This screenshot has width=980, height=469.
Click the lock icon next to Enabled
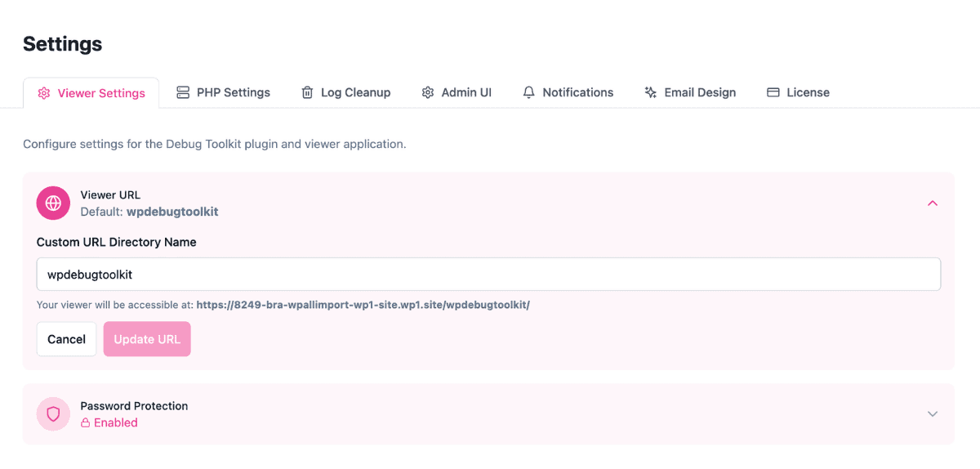(85, 423)
